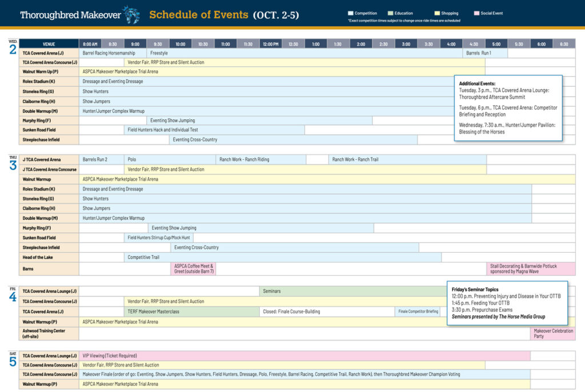
Task: Click the 'THU 3' day marker
Action: (13, 163)
